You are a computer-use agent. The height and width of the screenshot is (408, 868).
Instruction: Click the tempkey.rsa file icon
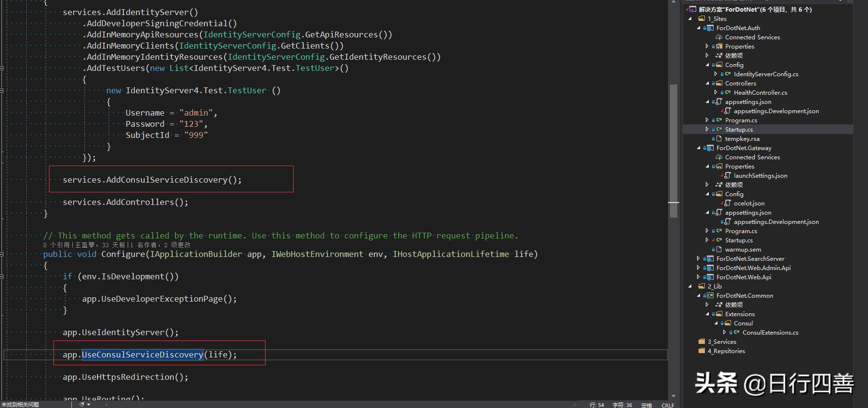[x=718, y=139]
